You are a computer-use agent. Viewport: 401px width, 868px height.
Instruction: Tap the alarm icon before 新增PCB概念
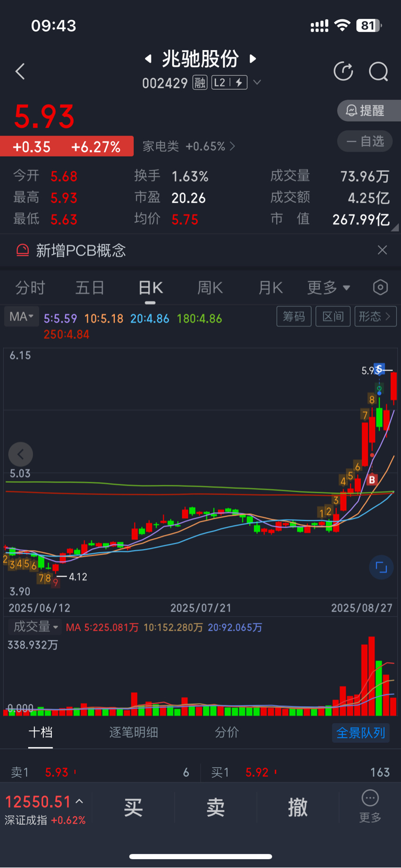(22, 251)
